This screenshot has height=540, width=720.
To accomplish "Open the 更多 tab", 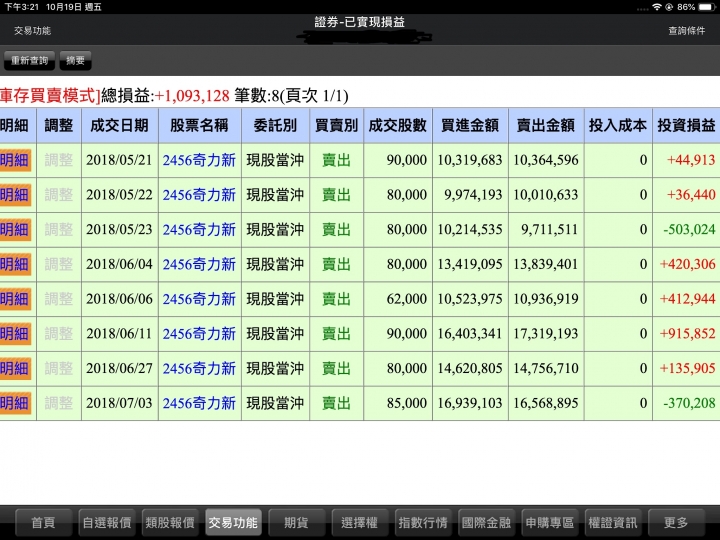I will [676, 523].
